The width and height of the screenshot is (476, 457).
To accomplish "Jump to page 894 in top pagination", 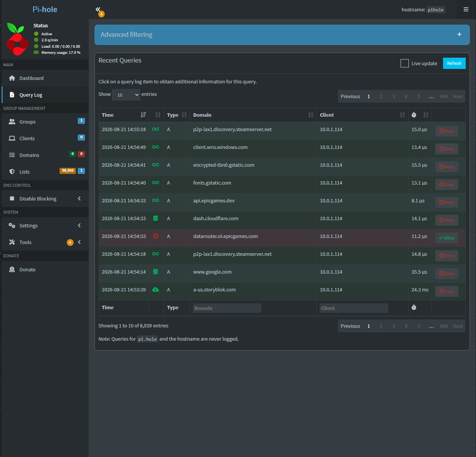I will (444, 96).
